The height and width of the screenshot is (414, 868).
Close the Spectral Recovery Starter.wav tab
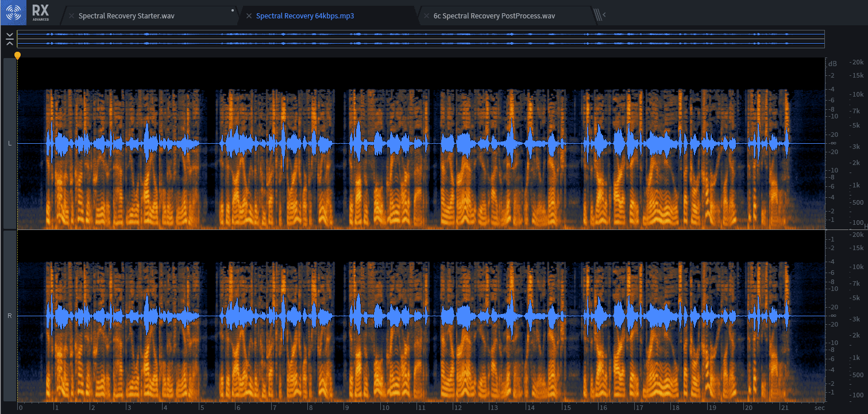pyautogui.click(x=71, y=16)
